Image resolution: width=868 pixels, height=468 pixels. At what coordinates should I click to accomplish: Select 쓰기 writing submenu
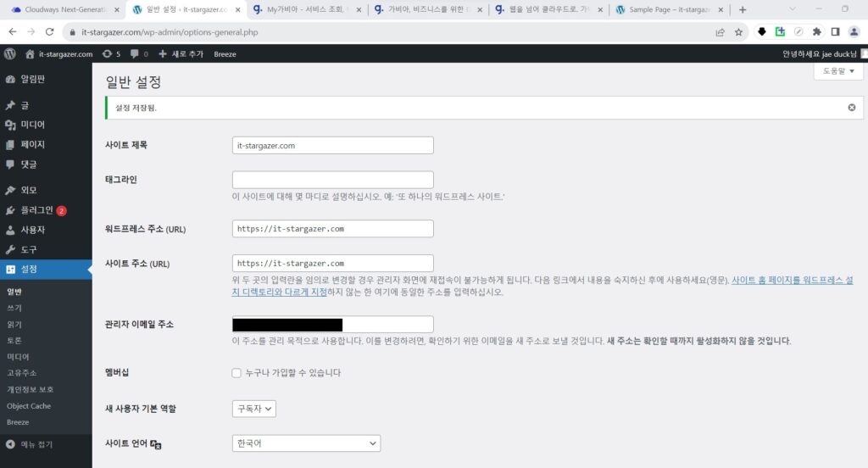point(14,308)
